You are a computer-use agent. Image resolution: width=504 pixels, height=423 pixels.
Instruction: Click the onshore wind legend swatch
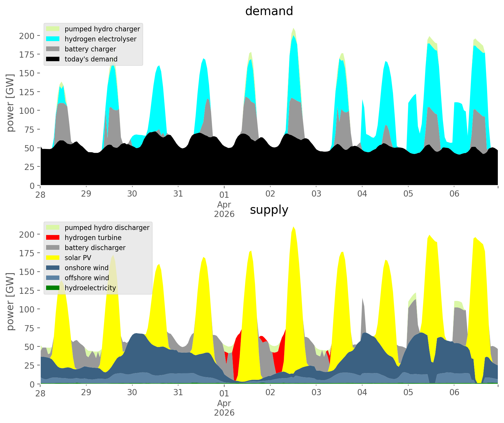point(53,268)
